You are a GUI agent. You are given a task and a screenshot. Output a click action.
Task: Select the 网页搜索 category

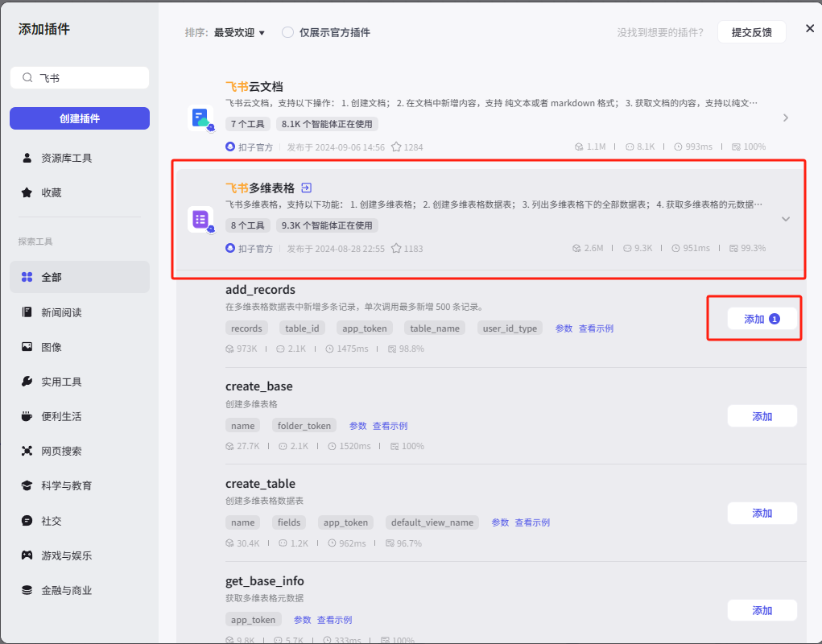pyautogui.click(x=80, y=451)
